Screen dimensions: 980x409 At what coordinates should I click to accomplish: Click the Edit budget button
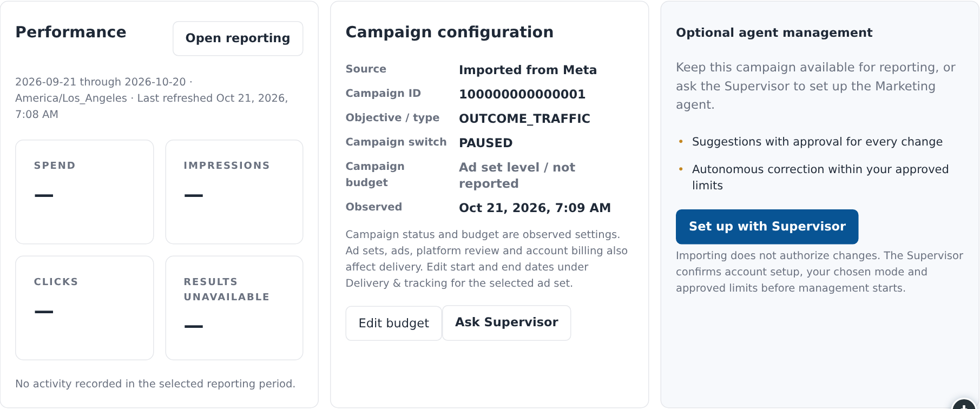393,323
